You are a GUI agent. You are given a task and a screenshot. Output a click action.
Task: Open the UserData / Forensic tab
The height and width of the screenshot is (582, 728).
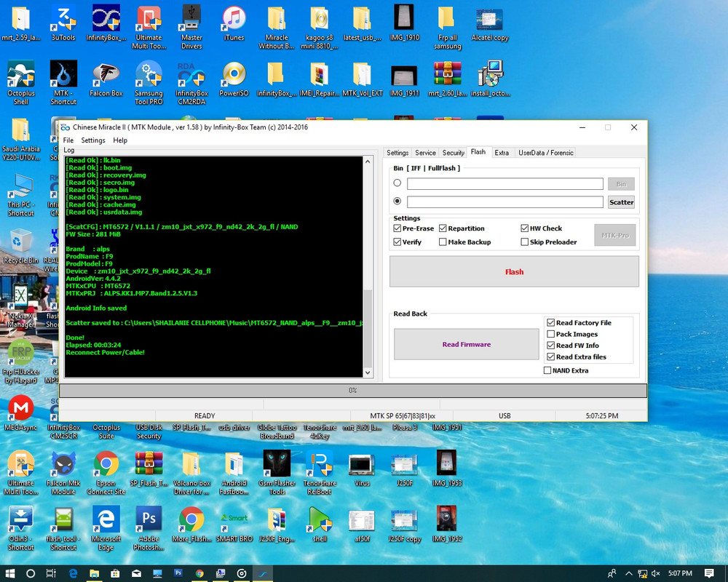coord(545,153)
